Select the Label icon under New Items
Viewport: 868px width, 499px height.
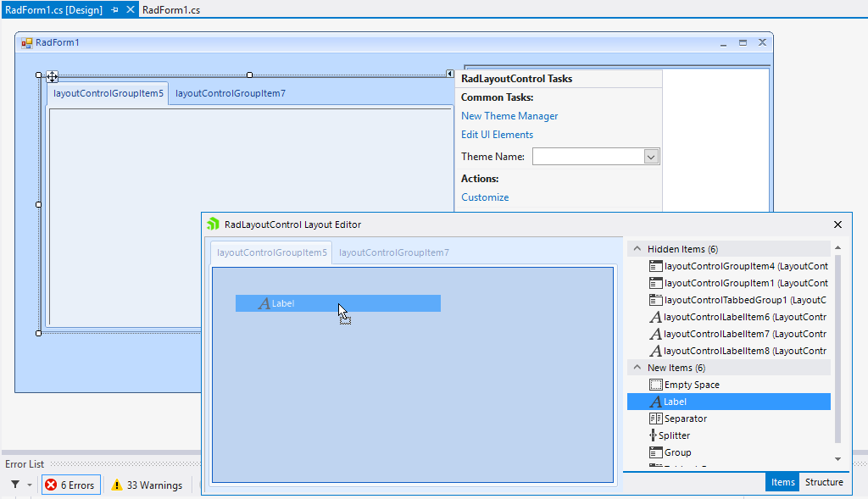pyautogui.click(x=655, y=402)
